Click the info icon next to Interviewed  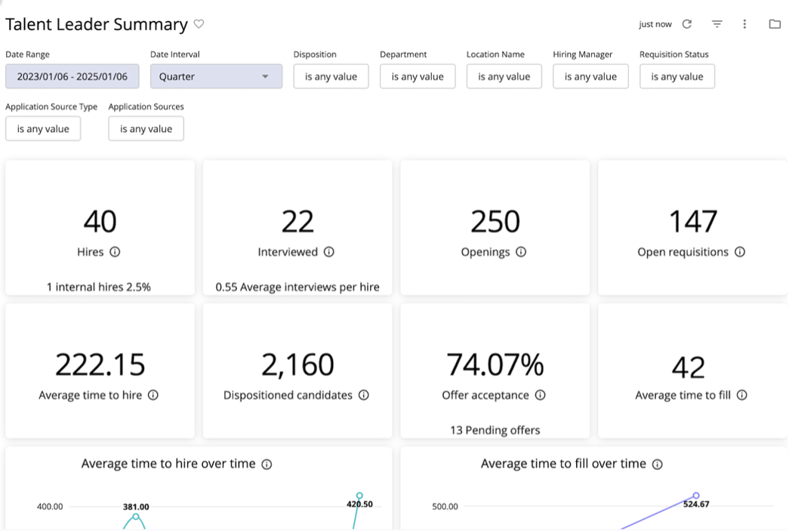click(x=328, y=252)
